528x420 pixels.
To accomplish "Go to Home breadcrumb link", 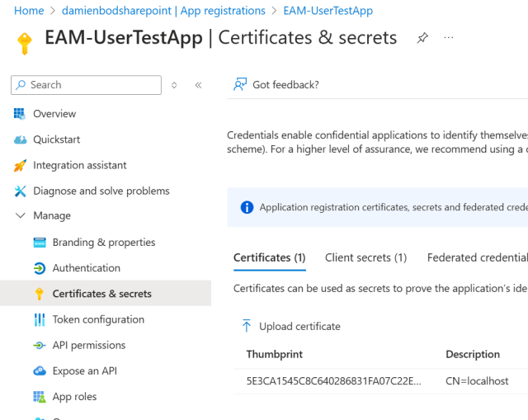I will tap(29, 11).
